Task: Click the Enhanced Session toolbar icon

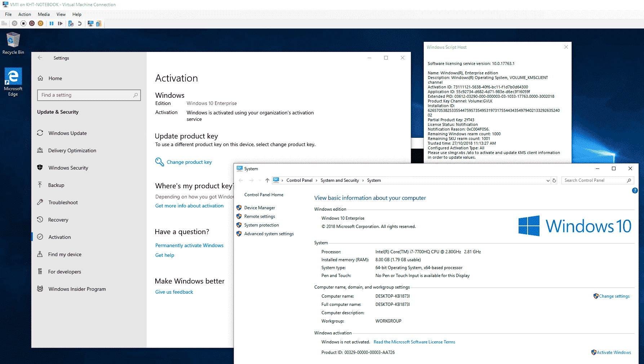Action: 90,23
